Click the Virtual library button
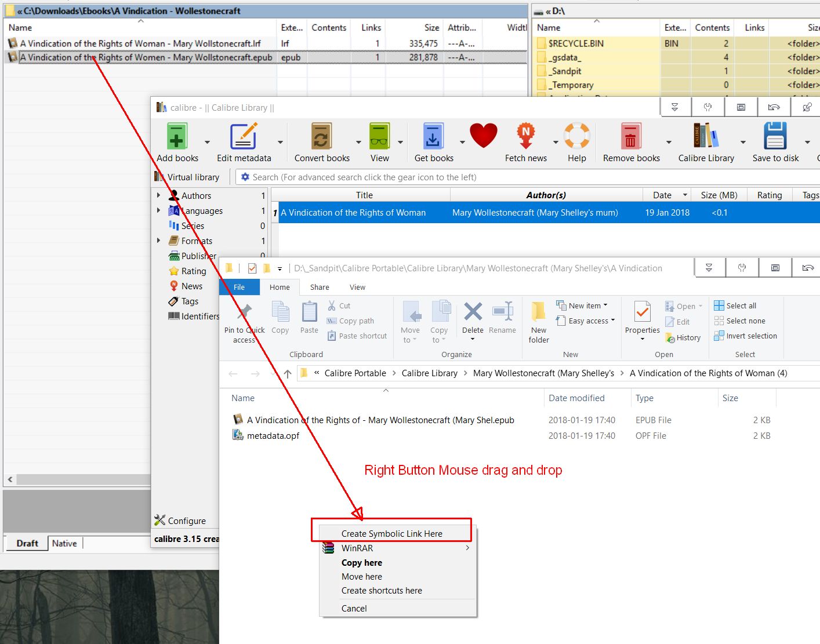 [187, 177]
